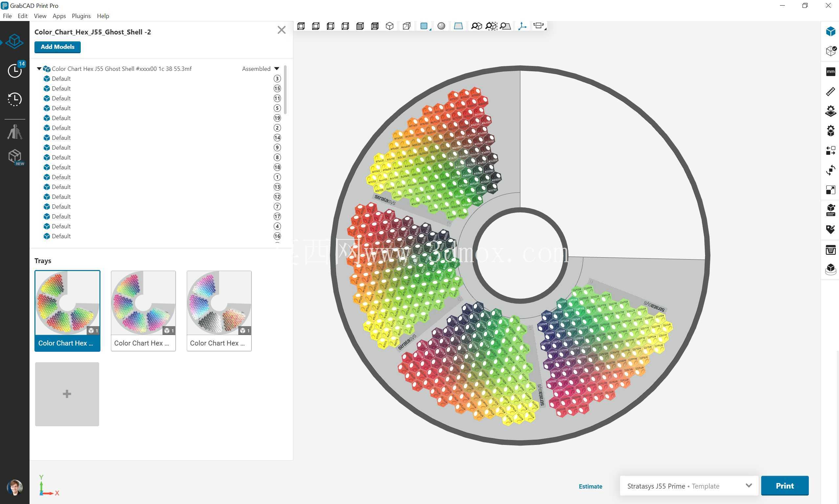Open the NEW package feature icon
Viewport: 839px width, 504px height.
(15, 157)
